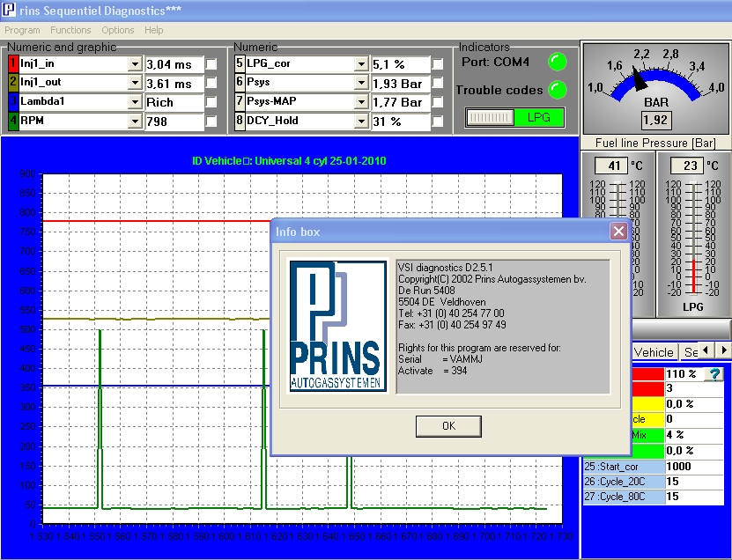
Task: Check the LPG_cor checkbox
Action: pyautogui.click(x=438, y=64)
